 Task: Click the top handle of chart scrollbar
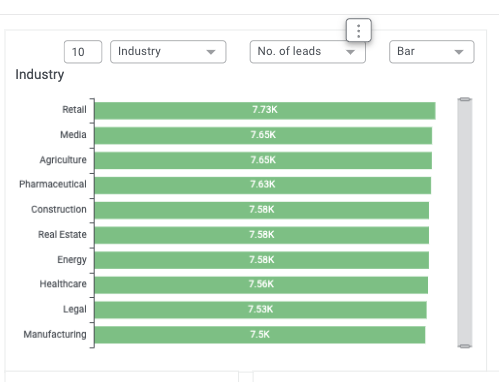465,99
